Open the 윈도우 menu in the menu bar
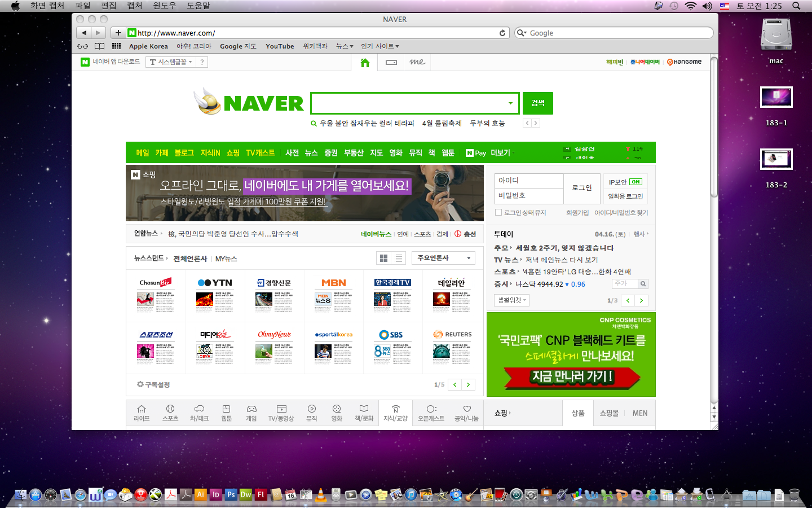The width and height of the screenshot is (812, 508). (x=164, y=6)
